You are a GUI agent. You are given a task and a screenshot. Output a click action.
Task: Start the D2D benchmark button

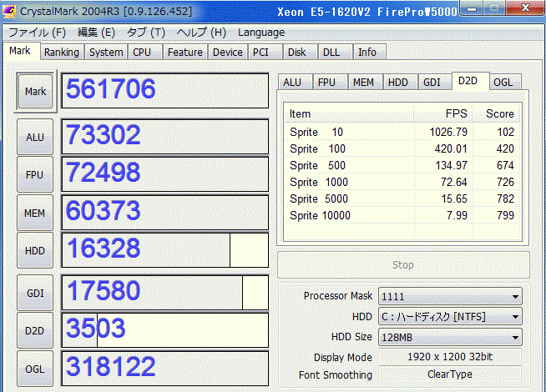35,330
